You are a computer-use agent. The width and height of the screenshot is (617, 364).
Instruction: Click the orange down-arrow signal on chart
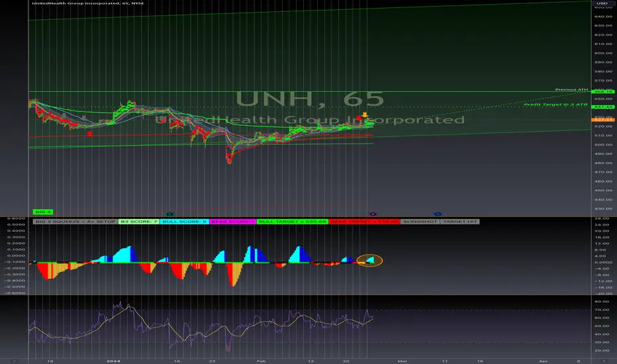pos(365,115)
